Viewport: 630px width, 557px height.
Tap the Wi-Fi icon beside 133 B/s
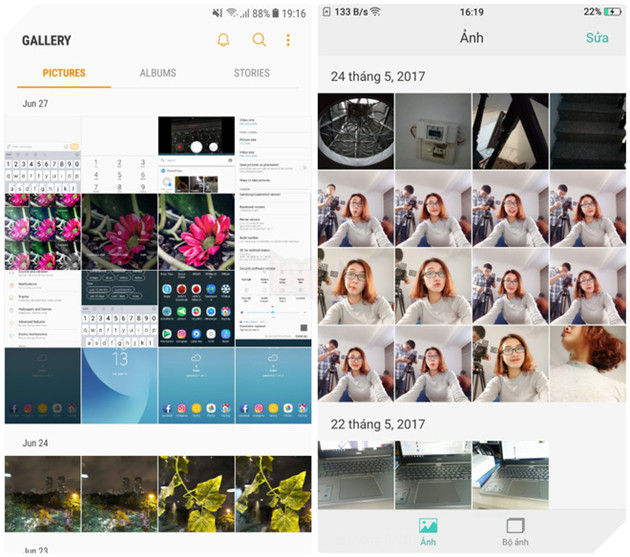tap(375, 12)
